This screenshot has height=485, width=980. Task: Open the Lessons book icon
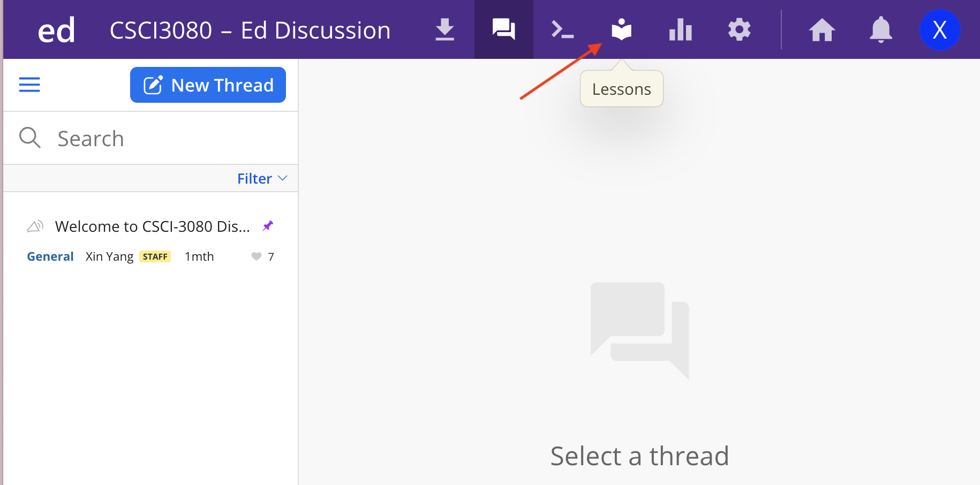click(621, 30)
